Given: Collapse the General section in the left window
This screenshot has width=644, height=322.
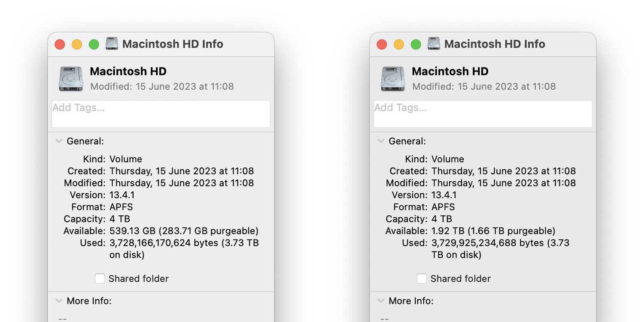Looking at the screenshot, I should click(59, 141).
